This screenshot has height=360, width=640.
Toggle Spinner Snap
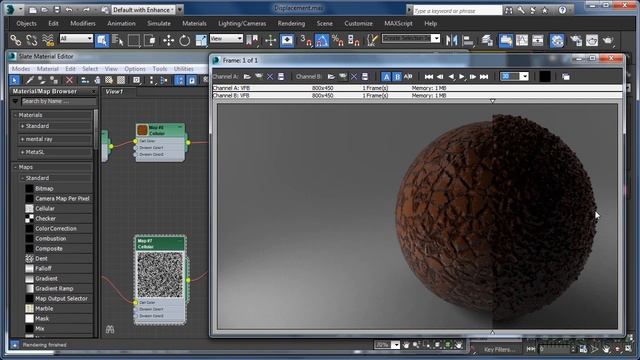353,40
